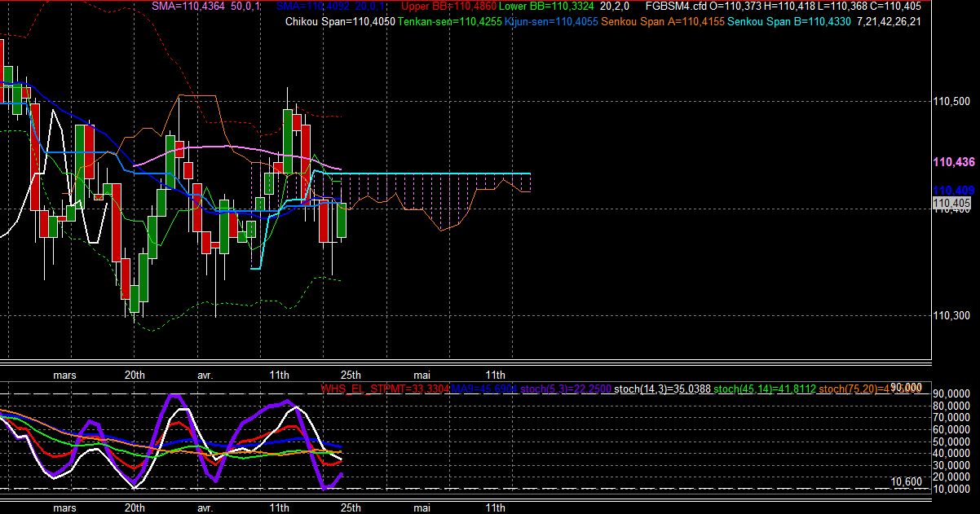Click 20,0000 on the stochastic scale
Screen dimensions: 980x514
(x=951, y=477)
